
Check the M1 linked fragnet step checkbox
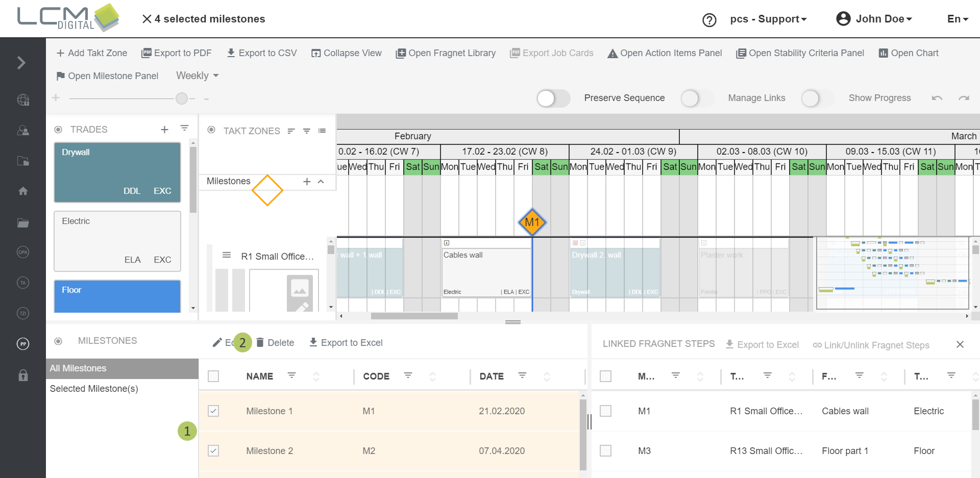click(x=605, y=411)
